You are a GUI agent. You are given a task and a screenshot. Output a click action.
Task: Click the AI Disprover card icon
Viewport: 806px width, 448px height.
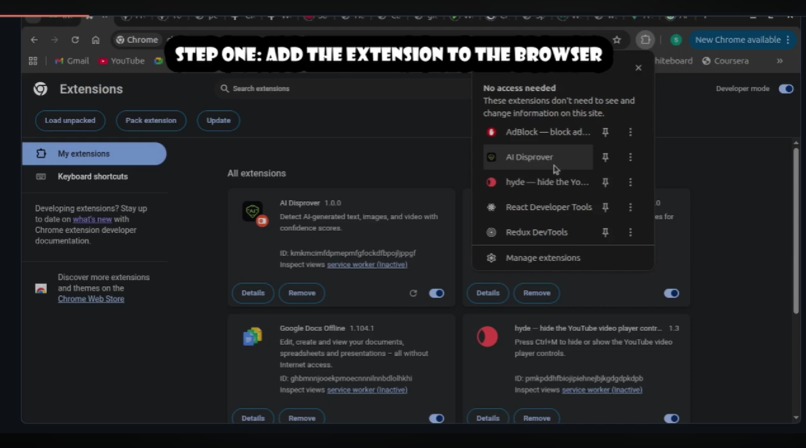tap(254, 213)
